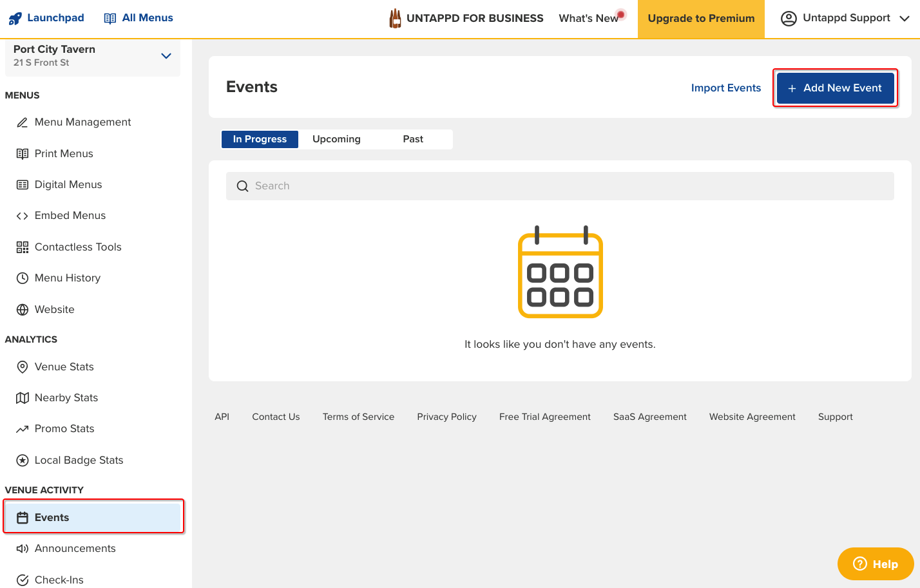Click into the events Search field
This screenshot has height=588, width=920.
[559, 186]
